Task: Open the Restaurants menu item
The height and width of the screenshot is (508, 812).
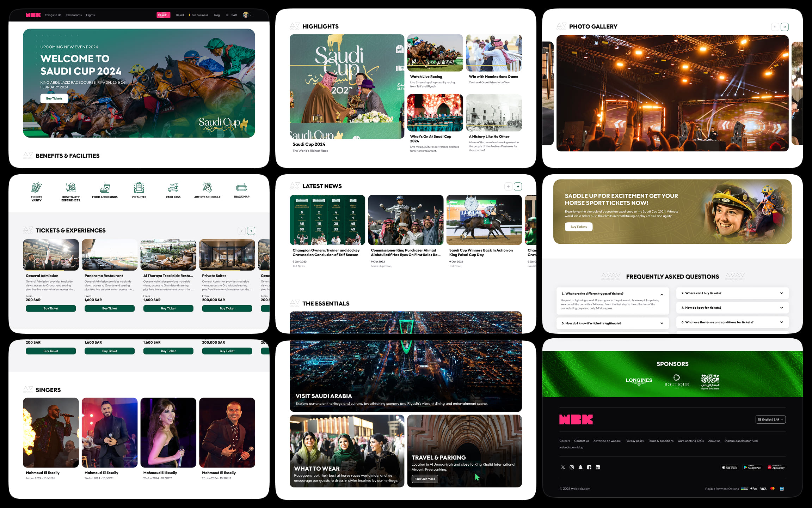Action: point(74,15)
